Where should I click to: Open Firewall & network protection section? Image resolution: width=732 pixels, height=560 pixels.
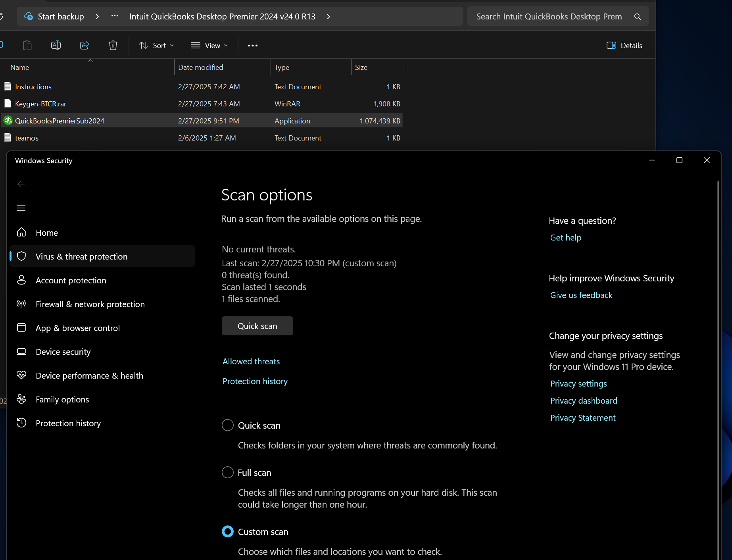click(102, 304)
